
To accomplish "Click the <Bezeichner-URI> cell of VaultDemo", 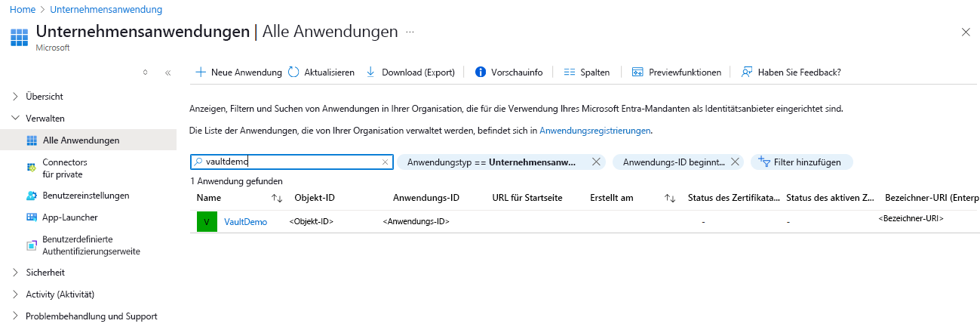I will [x=911, y=218].
